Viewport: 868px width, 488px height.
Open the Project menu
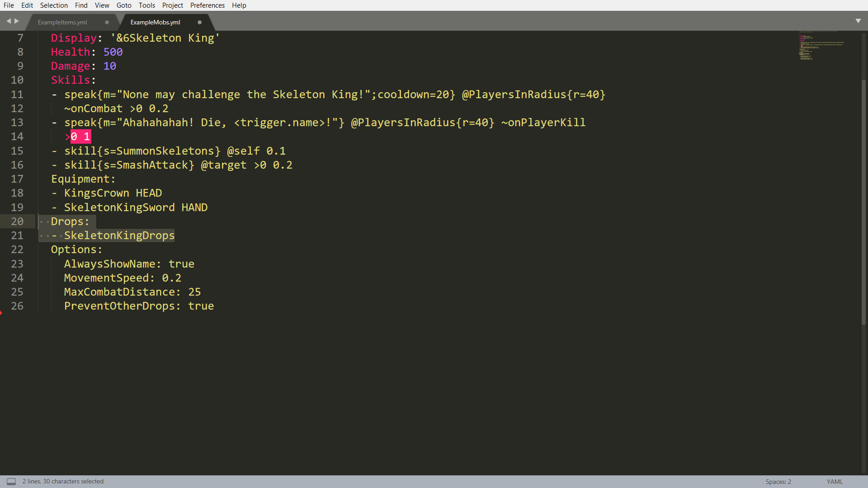(173, 5)
